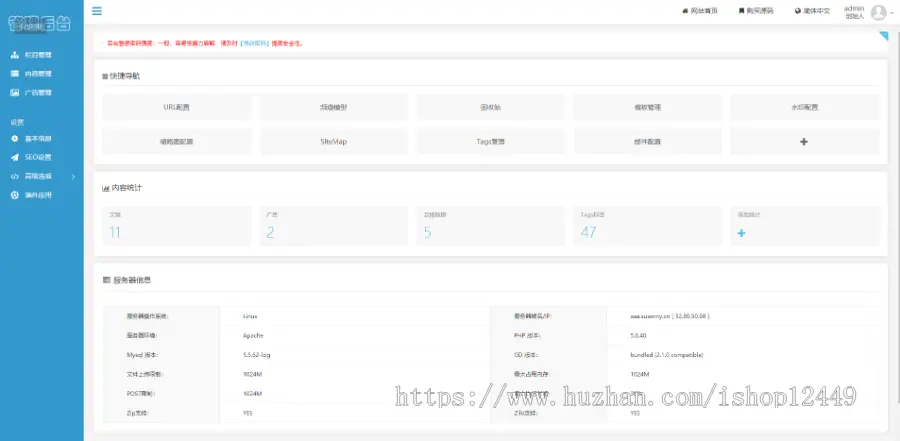This screenshot has width=900, height=441.
Task: Click the articles count card showing 11
Action: 177,226
